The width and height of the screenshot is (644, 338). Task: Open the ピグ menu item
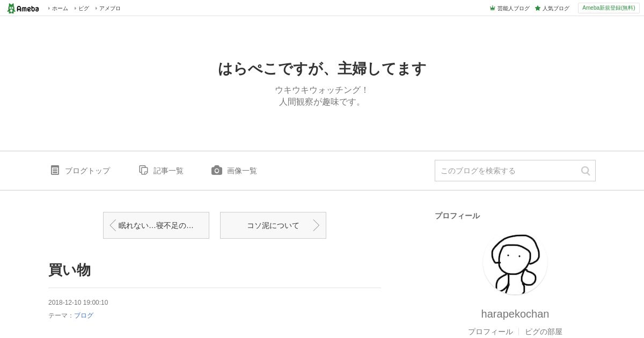click(82, 8)
